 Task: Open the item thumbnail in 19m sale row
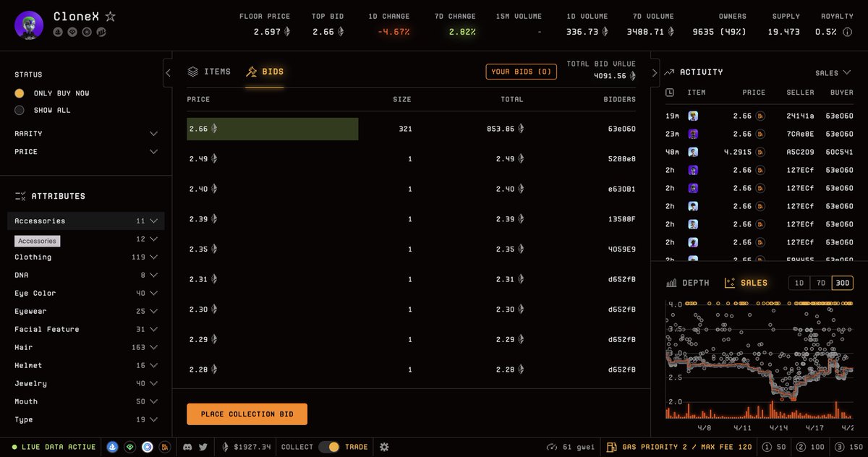[x=693, y=116]
